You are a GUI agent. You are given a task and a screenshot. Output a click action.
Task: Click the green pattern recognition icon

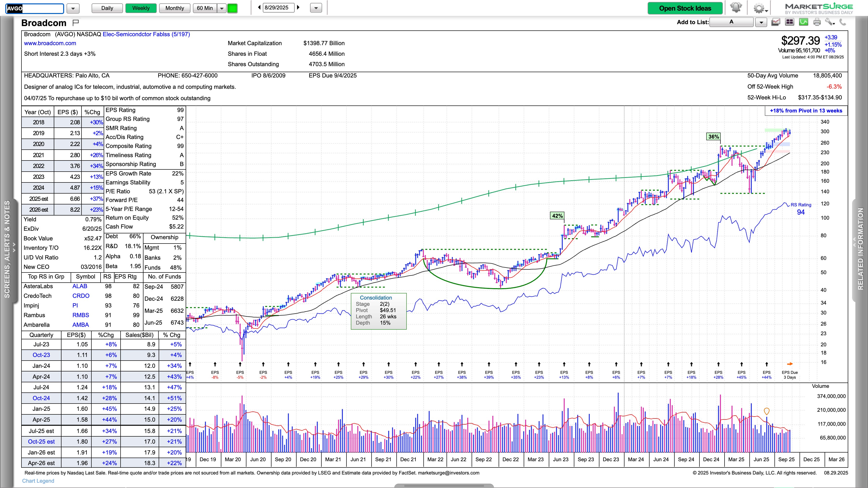pyautogui.click(x=803, y=22)
